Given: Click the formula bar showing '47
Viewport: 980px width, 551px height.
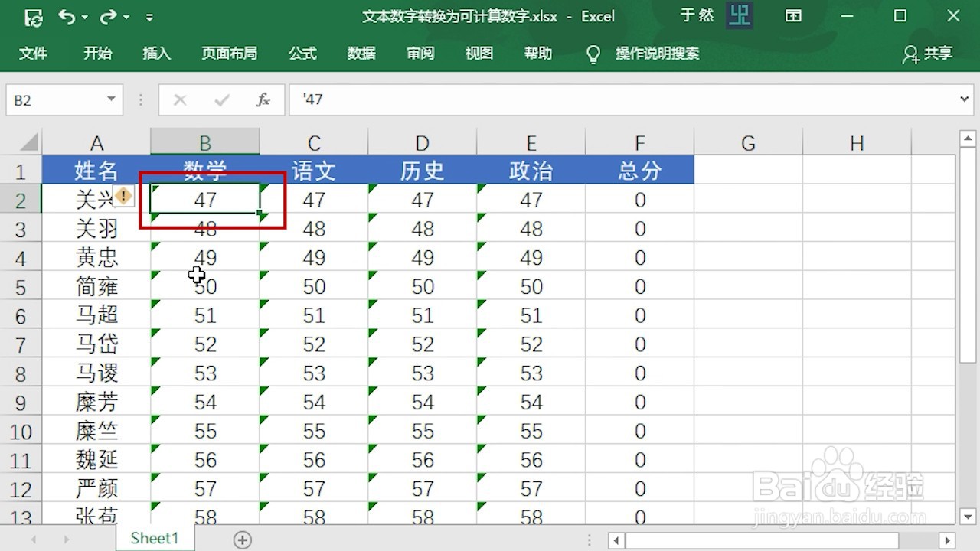Looking at the screenshot, I should click(622, 100).
